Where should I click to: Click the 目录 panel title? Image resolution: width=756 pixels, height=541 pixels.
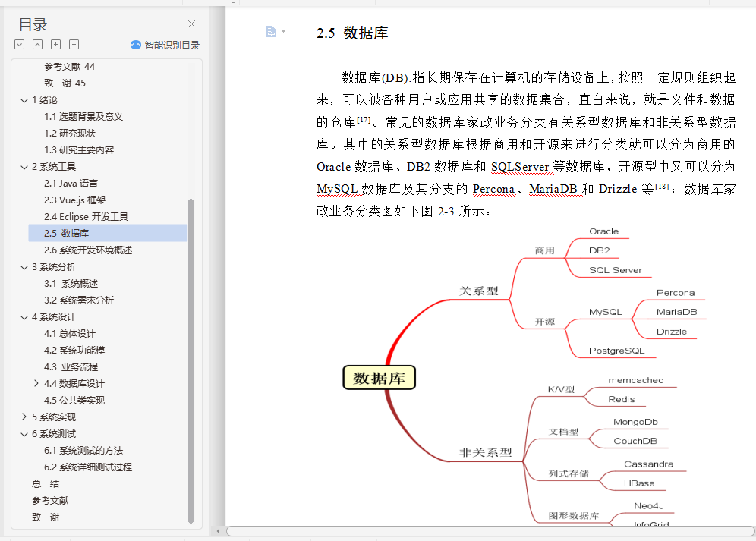(x=33, y=24)
